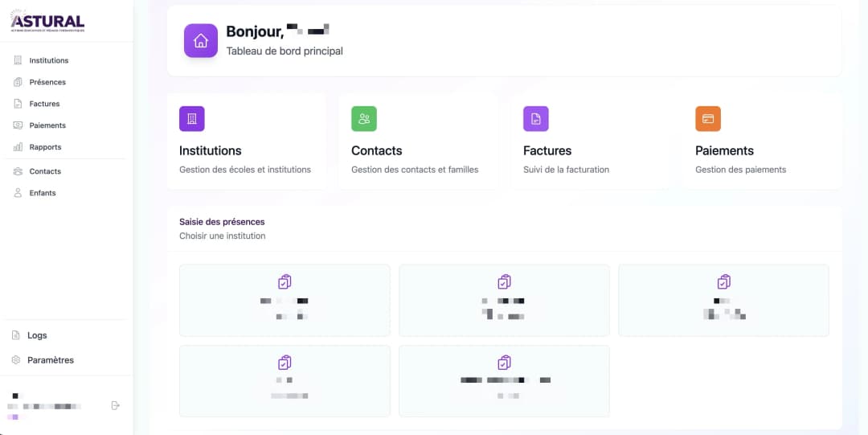Select Paiements in the sidebar menu
The height and width of the screenshot is (435, 868).
(47, 125)
